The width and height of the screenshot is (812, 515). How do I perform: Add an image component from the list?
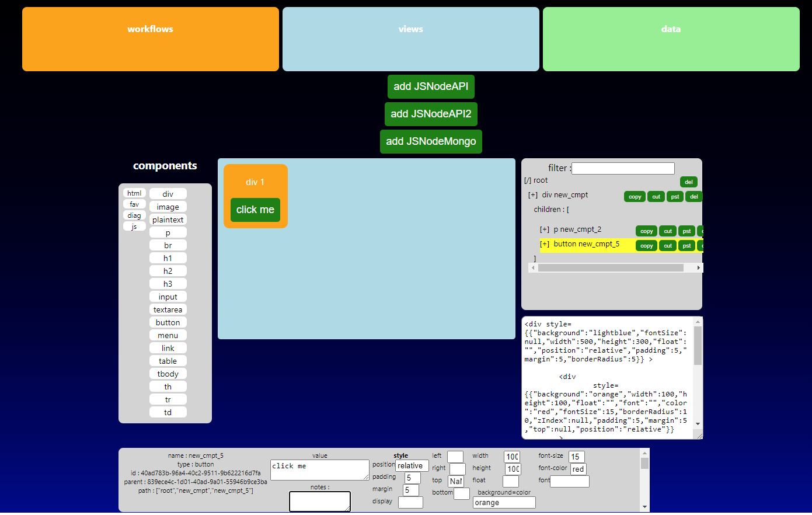(168, 207)
